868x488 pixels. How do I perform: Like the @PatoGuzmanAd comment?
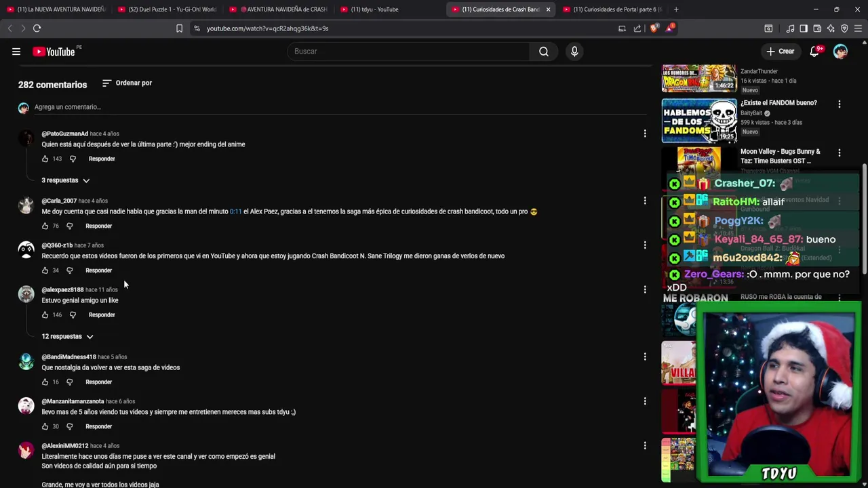tap(45, 159)
